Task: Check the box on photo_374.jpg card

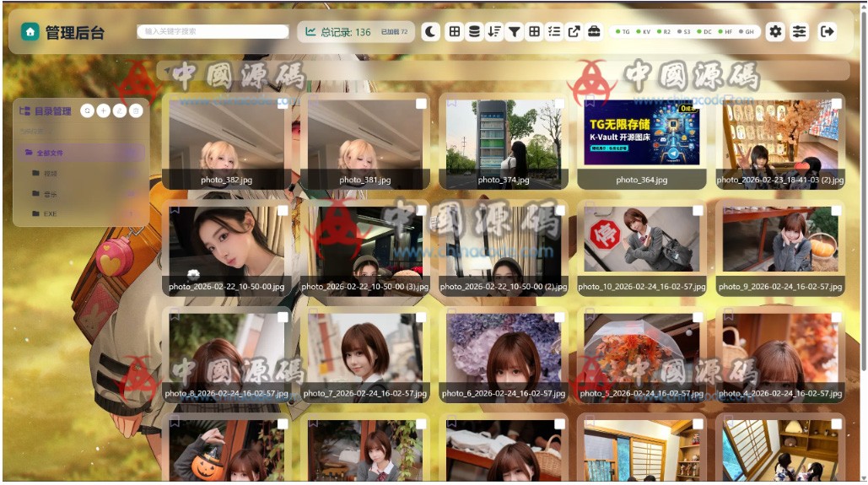Action: click(559, 104)
